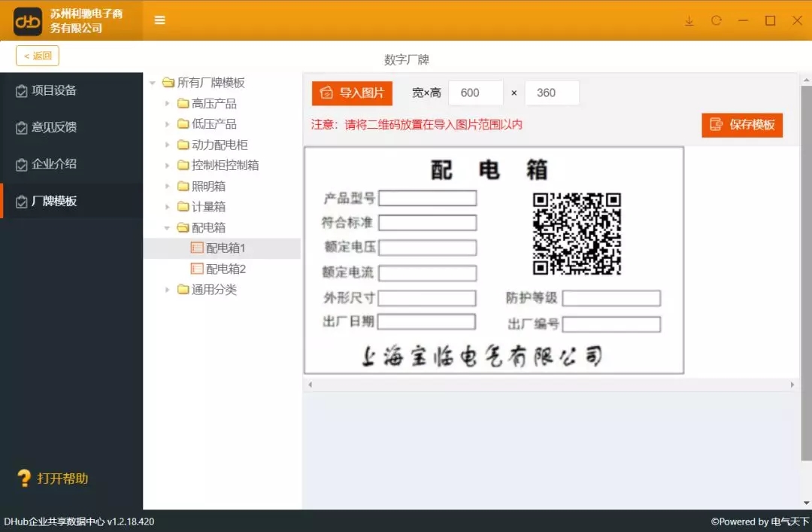This screenshot has width=812, height=532.
Task: Click the horizontal scrollbar right arrow
Action: (792, 385)
